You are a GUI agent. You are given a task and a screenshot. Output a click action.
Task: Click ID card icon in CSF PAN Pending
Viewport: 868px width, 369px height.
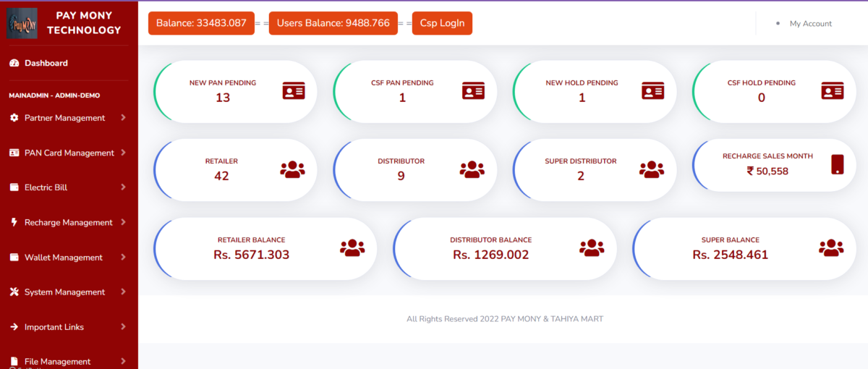(473, 91)
